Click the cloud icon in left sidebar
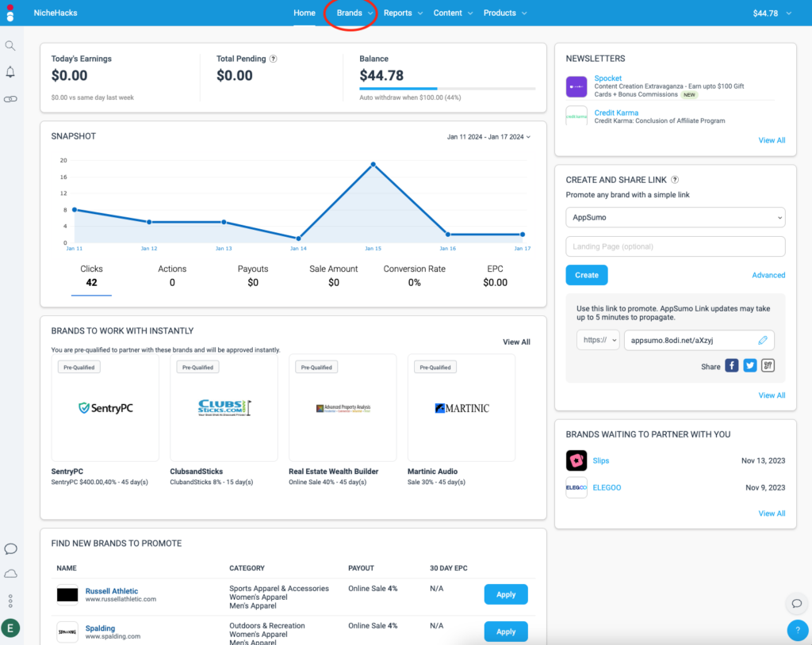 (10, 574)
